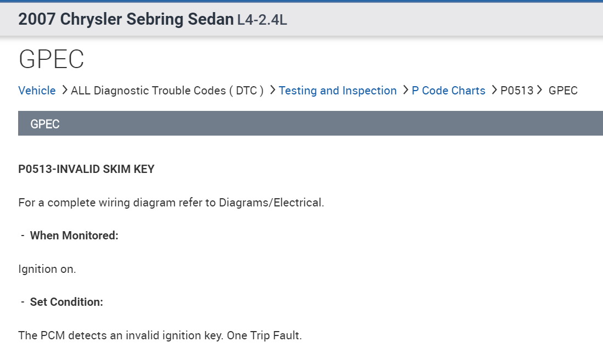Click the When Monitored bullet heading
This screenshot has width=603, height=364.
coord(74,236)
